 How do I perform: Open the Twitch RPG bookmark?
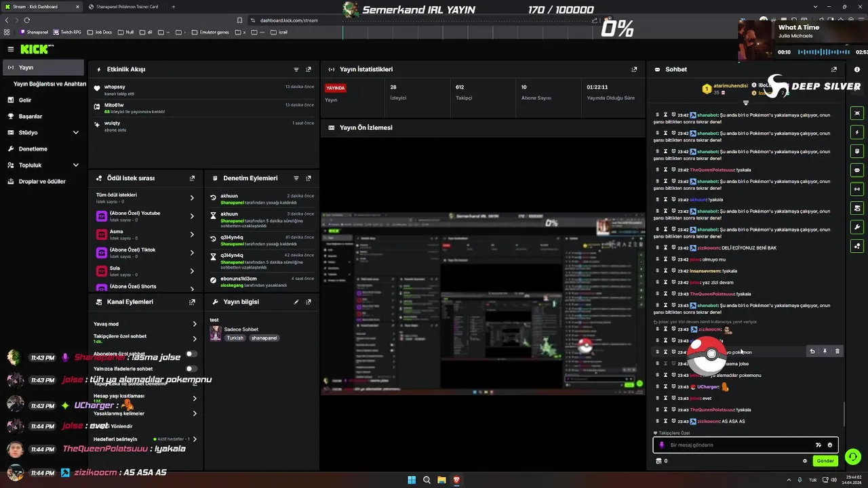68,32
